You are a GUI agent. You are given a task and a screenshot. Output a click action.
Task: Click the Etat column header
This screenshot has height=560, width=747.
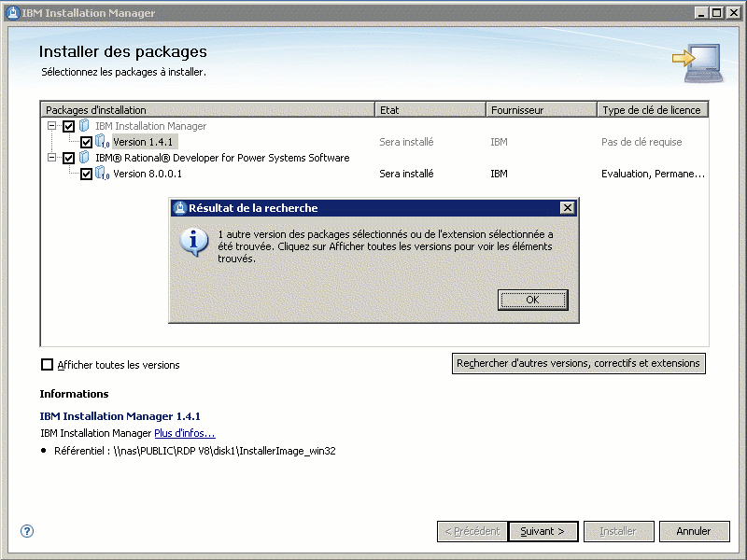click(430, 110)
